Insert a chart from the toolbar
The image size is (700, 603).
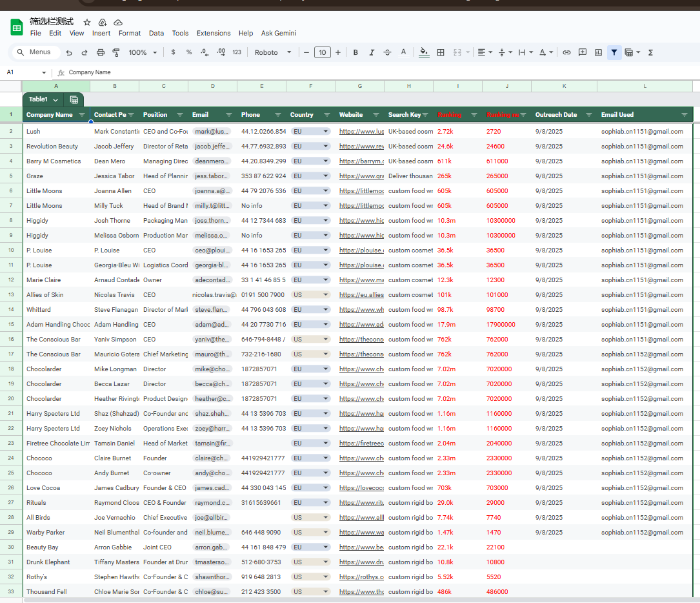598,52
